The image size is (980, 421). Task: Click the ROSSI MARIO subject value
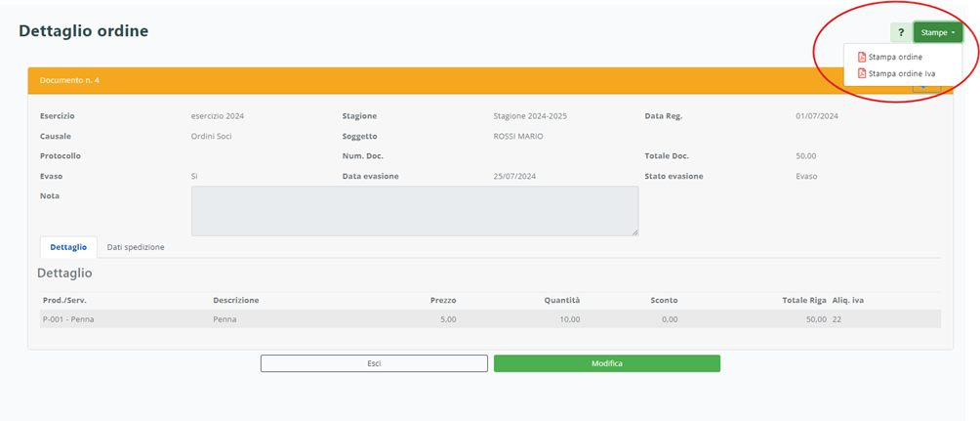(x=517, y=136)
